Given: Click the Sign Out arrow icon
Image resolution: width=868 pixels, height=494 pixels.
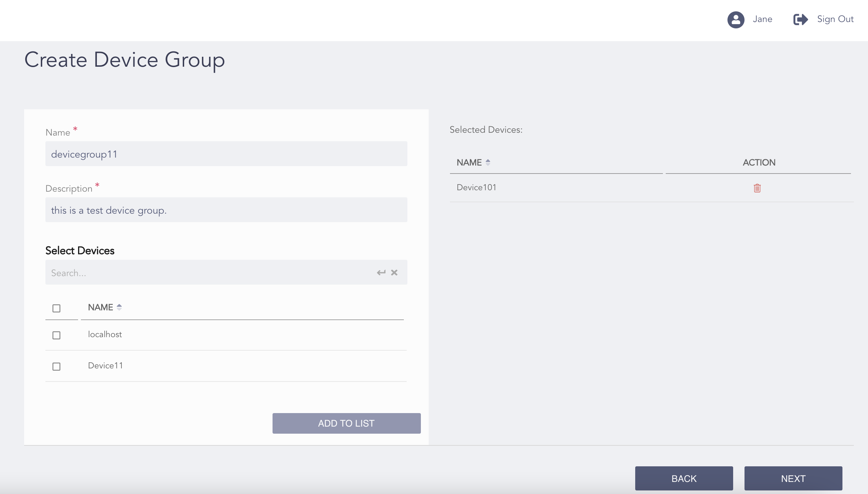Looking at the screenshot, I should click(x=801, y=20).
